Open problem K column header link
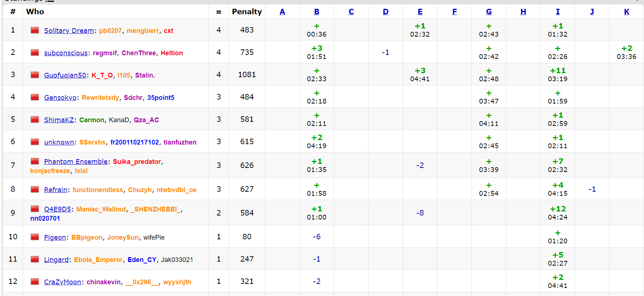The height and width of the screenshot is (296, 644). tap(626, 12)
